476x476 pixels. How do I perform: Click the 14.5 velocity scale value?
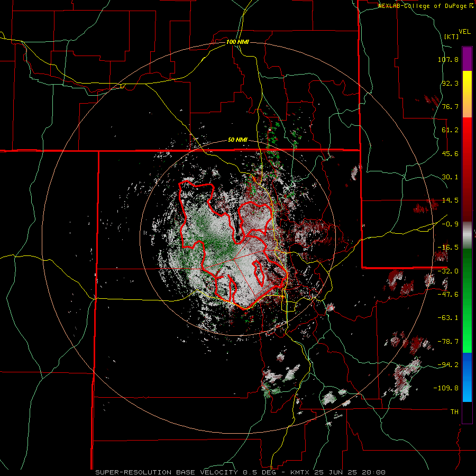(450, 200)
